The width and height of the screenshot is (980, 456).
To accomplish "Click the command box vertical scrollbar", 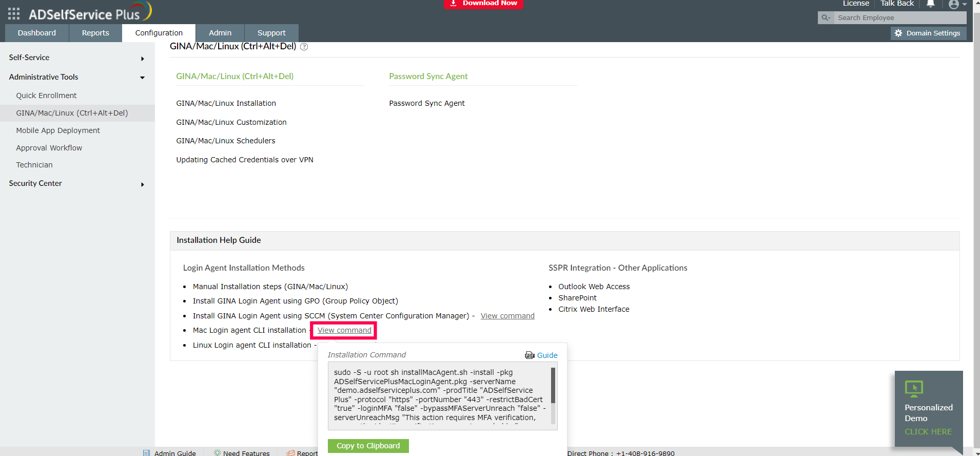I will (x=553, y=396).
